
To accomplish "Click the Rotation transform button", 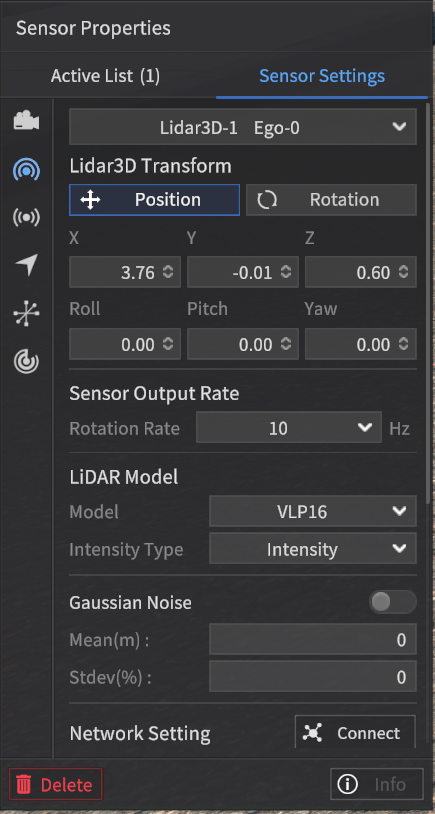I will 331,200.
